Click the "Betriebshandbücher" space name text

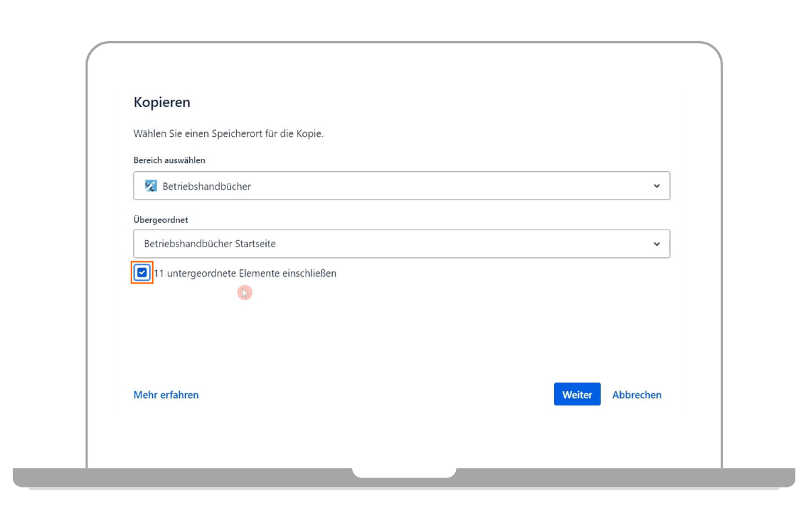coord(207,187)
